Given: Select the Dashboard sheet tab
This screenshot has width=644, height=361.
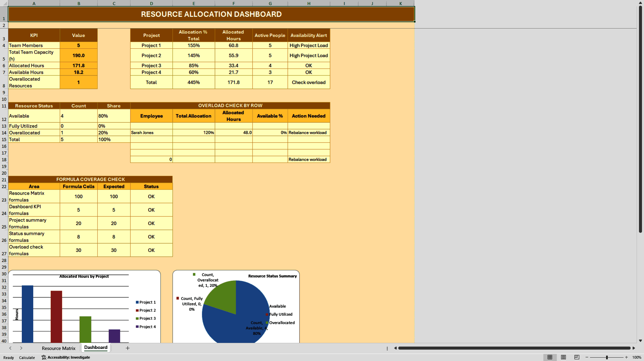Looking at the screenshot, I should click(x=96, y=348).
